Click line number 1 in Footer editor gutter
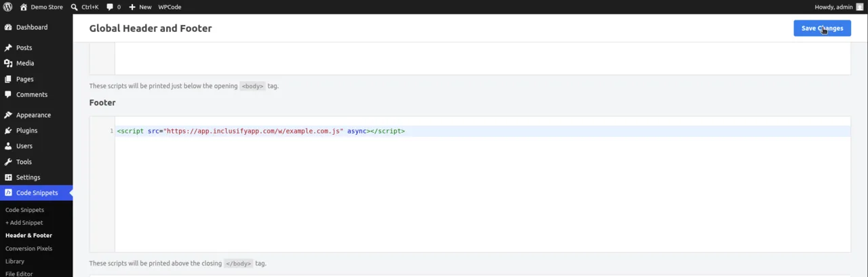868x277 pixels. [x=111, y=131]
